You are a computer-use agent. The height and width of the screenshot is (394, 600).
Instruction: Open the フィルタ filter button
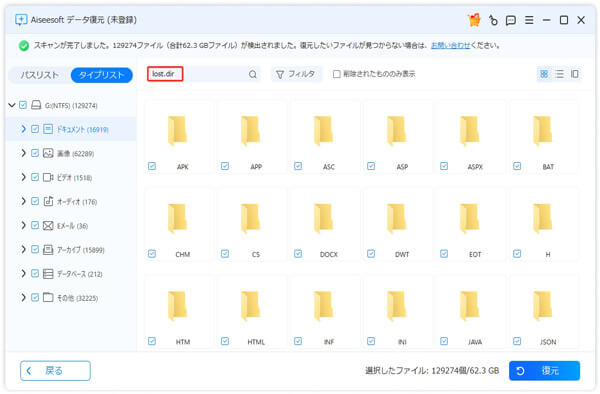(296, 74)
